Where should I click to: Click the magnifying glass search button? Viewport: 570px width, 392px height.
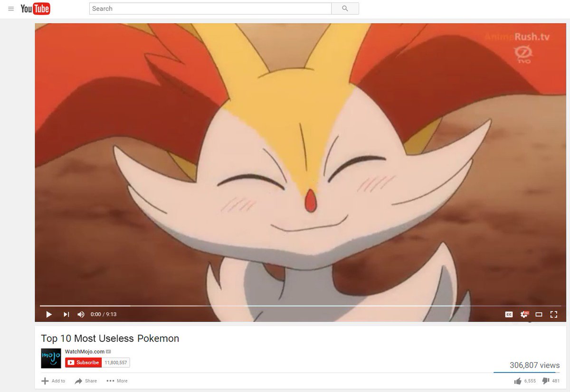[x=345, y=9]
